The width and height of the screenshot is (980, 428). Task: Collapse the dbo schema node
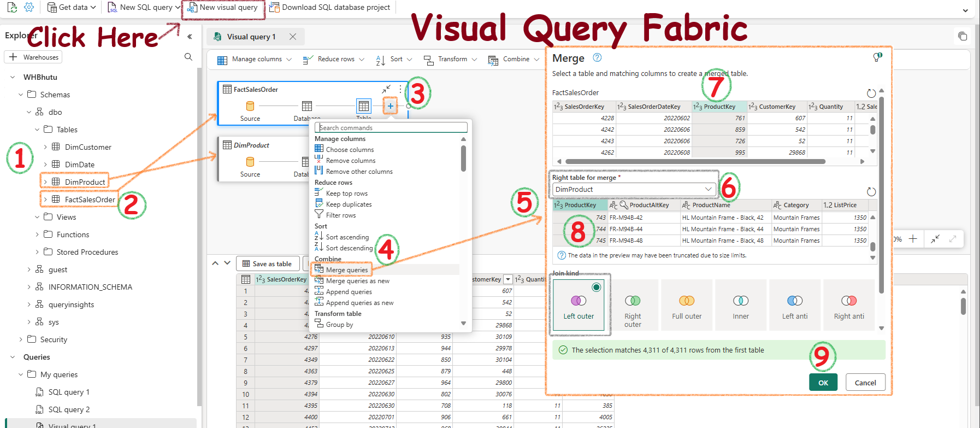point(29,112)
